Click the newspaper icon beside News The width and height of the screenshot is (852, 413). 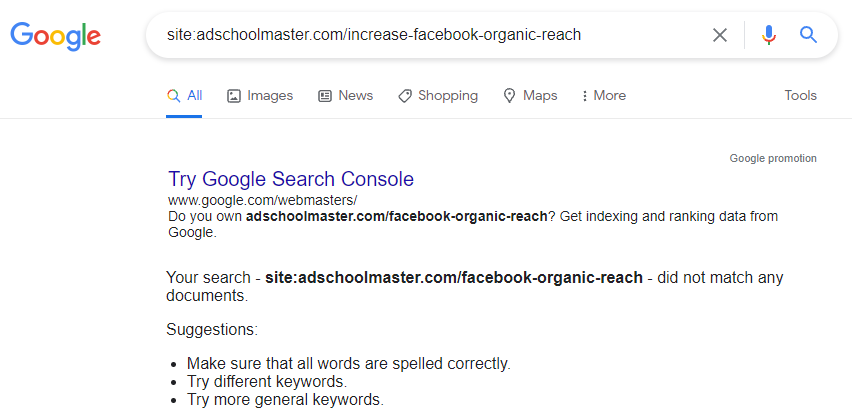click(325, 96)
